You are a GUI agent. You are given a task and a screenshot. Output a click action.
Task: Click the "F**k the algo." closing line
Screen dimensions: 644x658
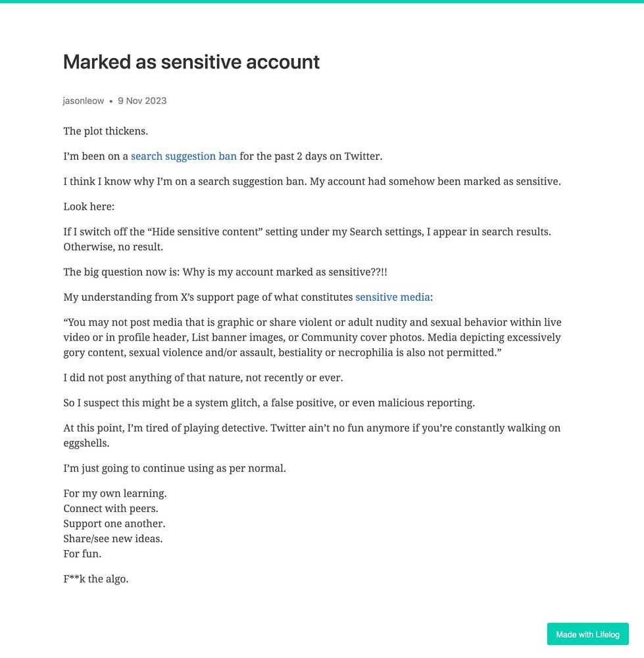(x=95, y=579)
